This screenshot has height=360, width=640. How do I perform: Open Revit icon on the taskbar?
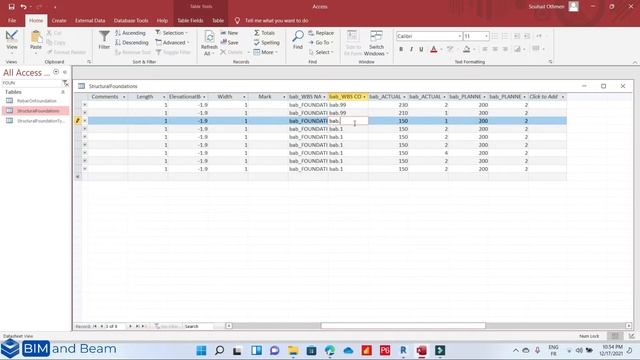point(403,350)
